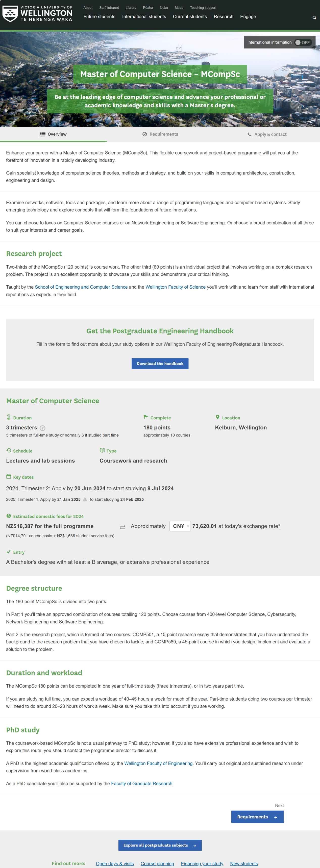The image size is (320, 868).
Task: Click Explore all postgraduate subjects button
Action: coord(160,845)
